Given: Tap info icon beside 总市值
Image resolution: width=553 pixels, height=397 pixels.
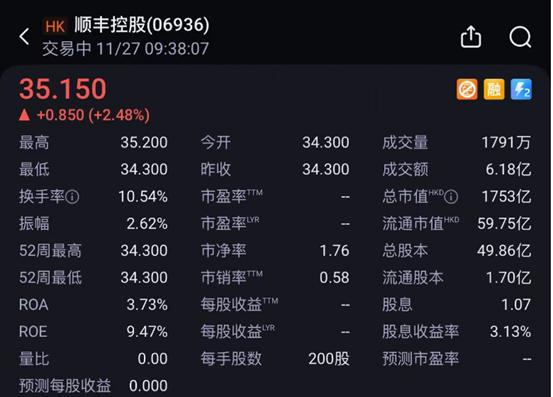Looking at the screenshot, I should coord(451,197).
